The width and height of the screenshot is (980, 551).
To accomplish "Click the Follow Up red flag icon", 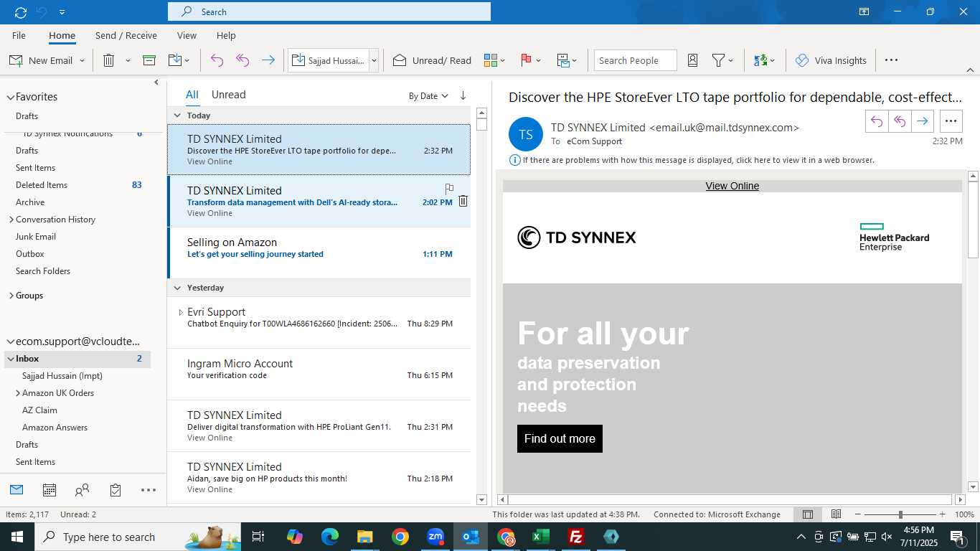I will click(x=526, y=60).
